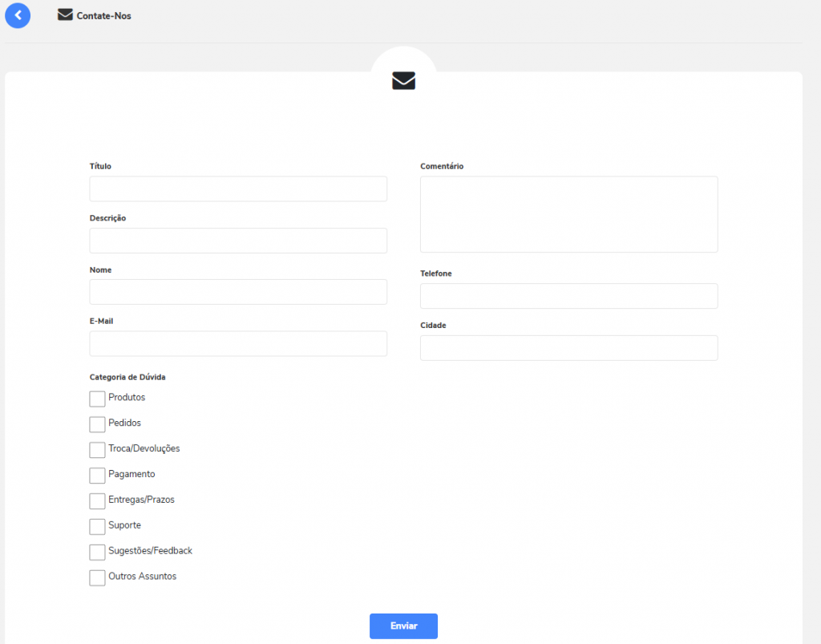Enable the Pedidos category checkbox

pyautogui.click(x=97, y=424)
